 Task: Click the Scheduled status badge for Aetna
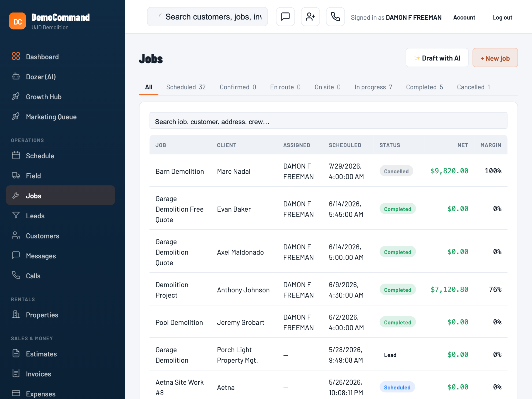397,387
